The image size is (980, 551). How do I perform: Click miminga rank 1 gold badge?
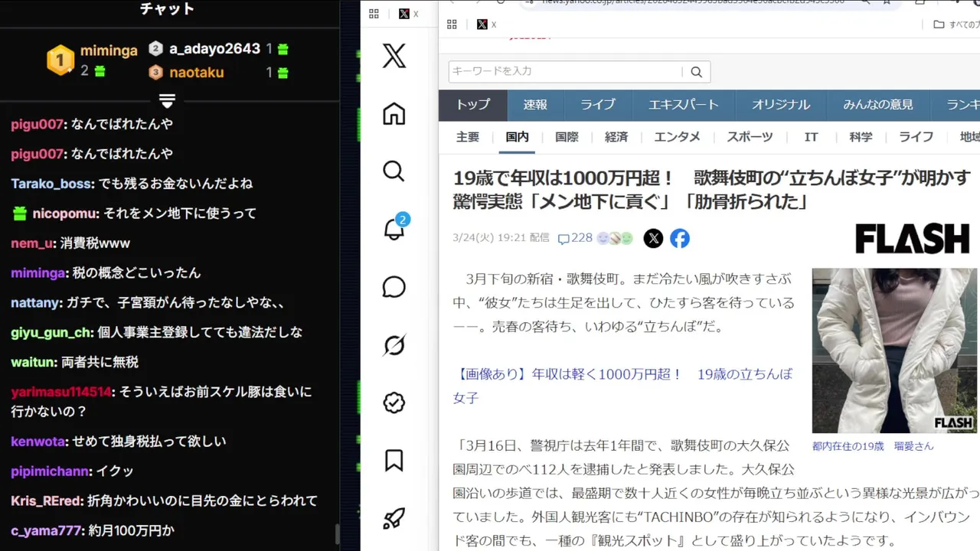(x=60, y=60)
